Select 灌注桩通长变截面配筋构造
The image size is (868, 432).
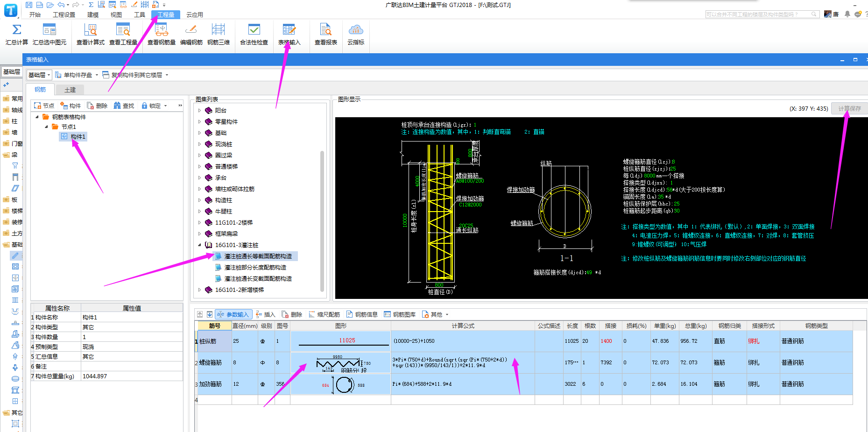click(258, 279)
